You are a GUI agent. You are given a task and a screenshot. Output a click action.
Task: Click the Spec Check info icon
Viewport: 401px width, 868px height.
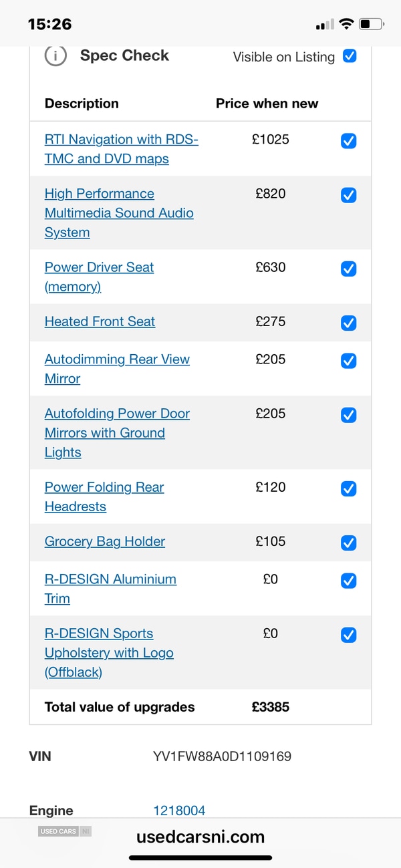55,56
